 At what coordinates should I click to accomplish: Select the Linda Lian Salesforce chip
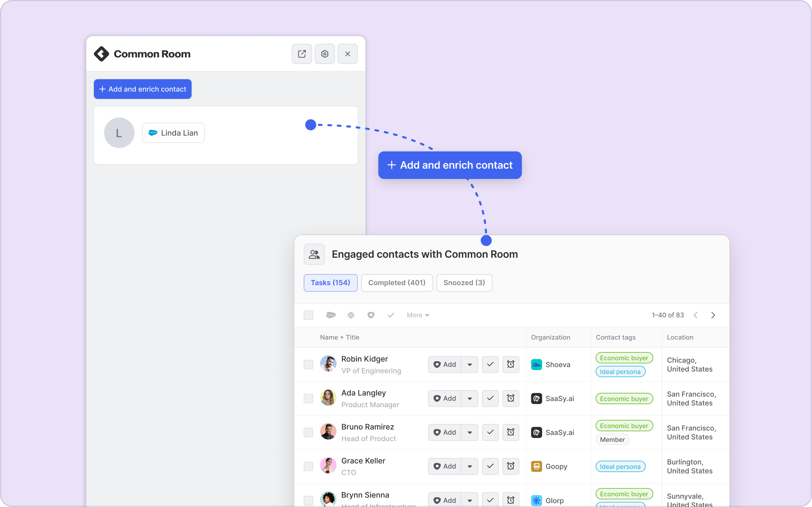pyautogui.click(x=173, y=133)
